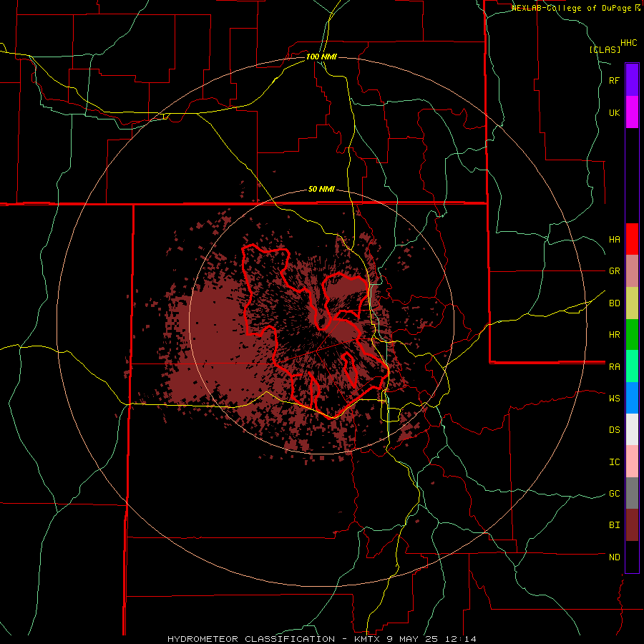Click the BD yellow legend swatch

click(x=632, y=303)
